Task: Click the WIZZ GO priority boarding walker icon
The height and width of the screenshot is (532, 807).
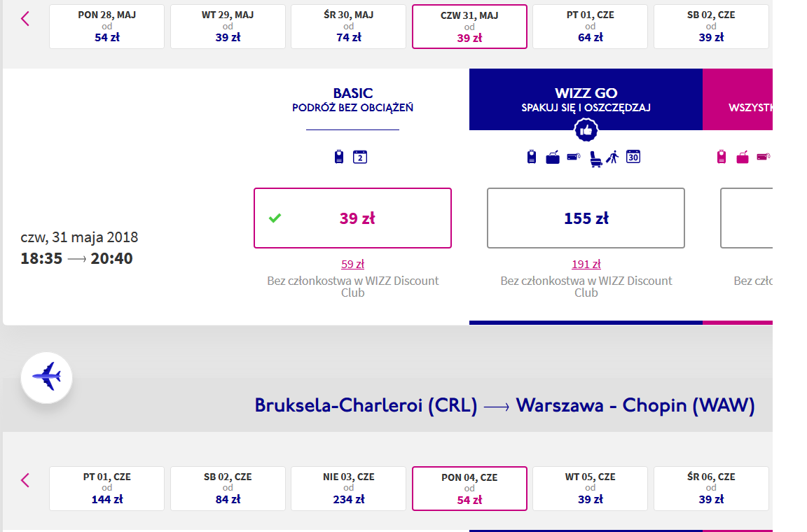Action: (612, 157)
